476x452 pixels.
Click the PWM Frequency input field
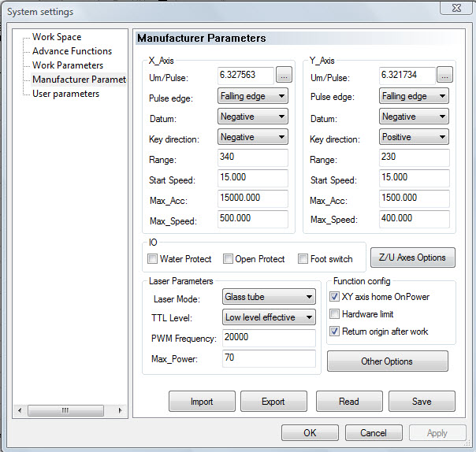tap(268, 339)
